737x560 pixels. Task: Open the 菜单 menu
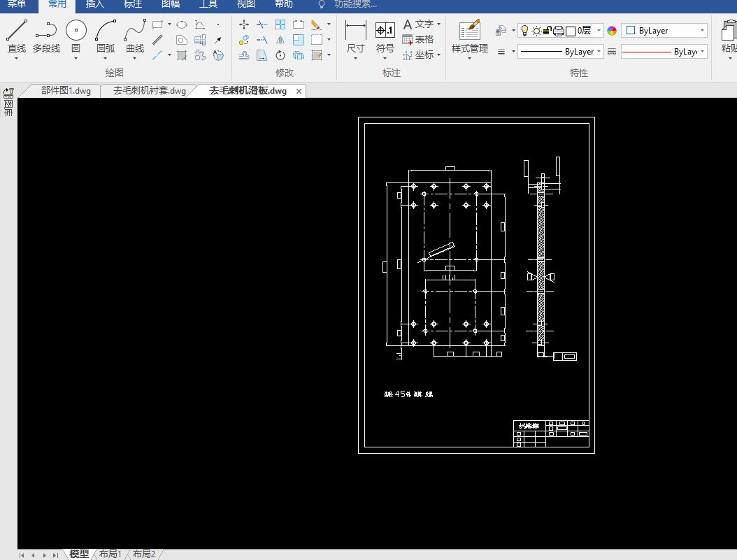point(17,5)
